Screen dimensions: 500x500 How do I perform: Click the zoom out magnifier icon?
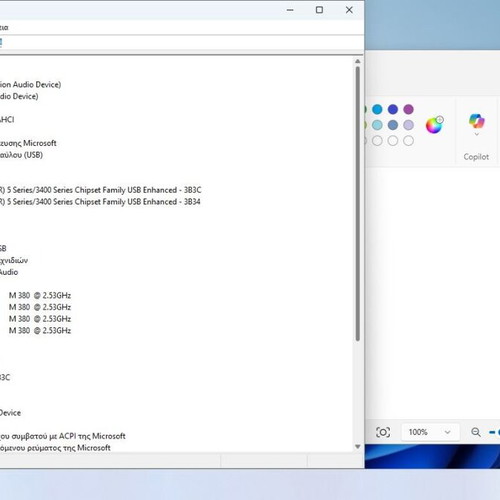[476, 432]
